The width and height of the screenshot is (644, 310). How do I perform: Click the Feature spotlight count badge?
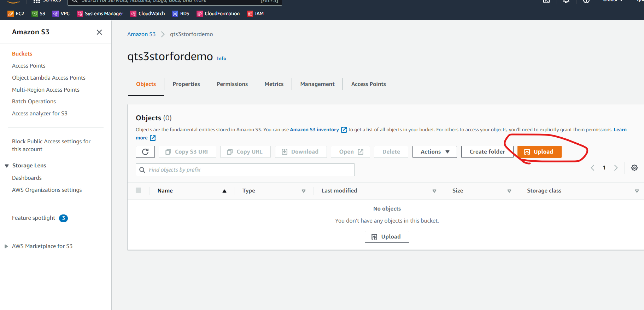(x=64, y=218)
